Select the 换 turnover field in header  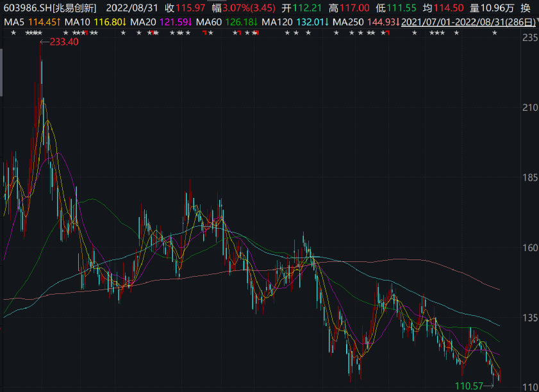pyautogui.click(x=526, y=8)
